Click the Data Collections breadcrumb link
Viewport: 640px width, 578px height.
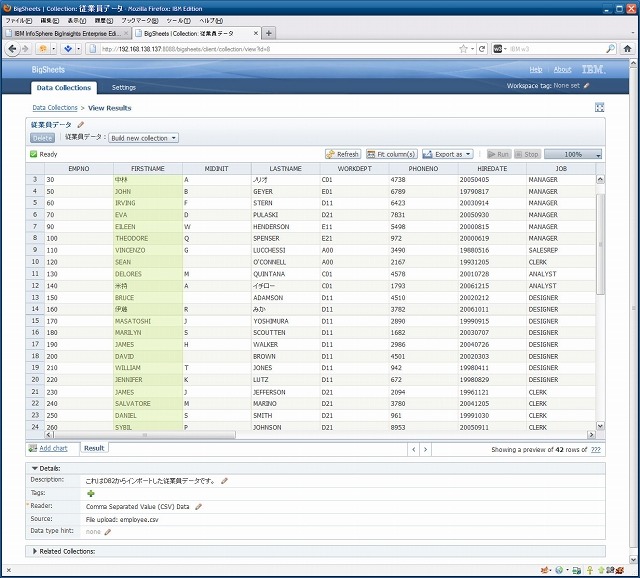55,107
